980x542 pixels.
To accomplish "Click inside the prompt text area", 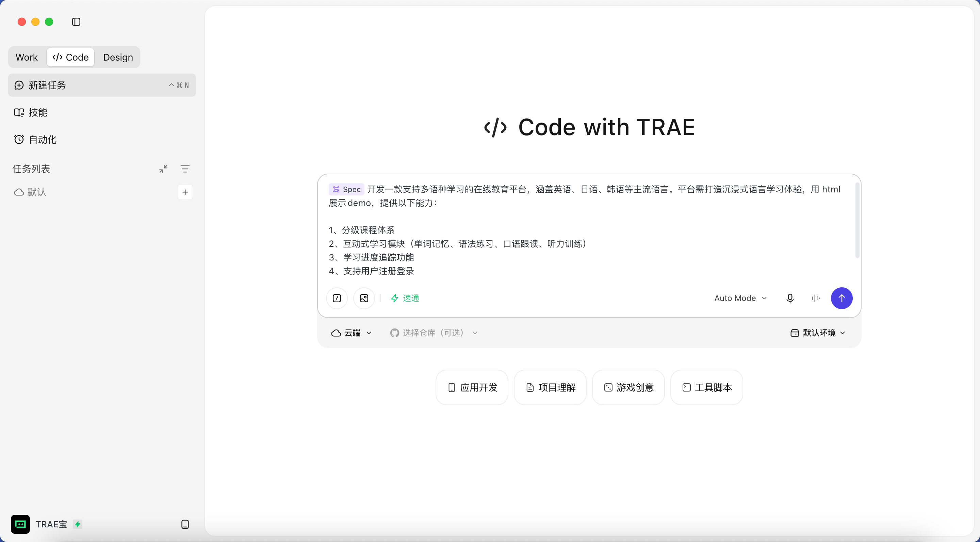I will pyautogui.click(x=590, y=230).
